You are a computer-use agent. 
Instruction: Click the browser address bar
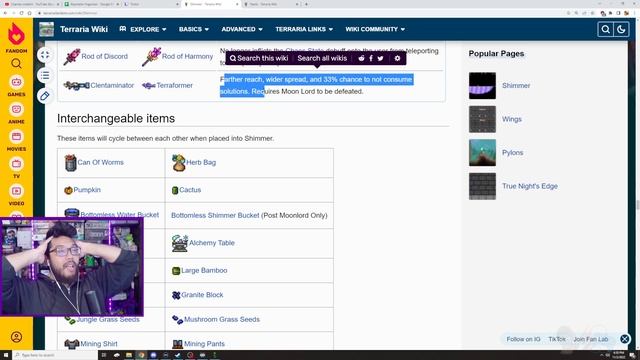click(x=300, y=13)
